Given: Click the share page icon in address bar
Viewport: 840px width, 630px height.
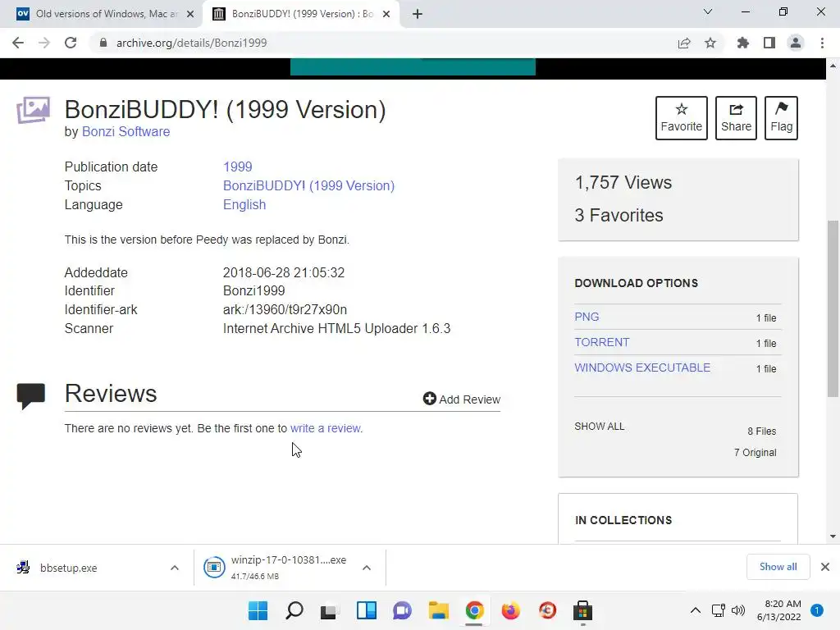Looking at the screenshot, I should click(x=684, y=43).
